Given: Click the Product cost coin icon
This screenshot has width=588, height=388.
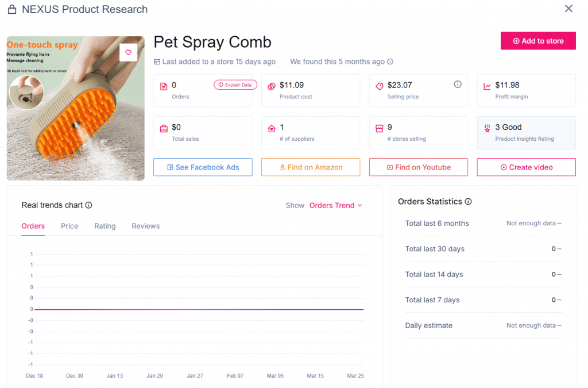Looking at the screenshot, I should pyautogui.click(x=272, y=86).
